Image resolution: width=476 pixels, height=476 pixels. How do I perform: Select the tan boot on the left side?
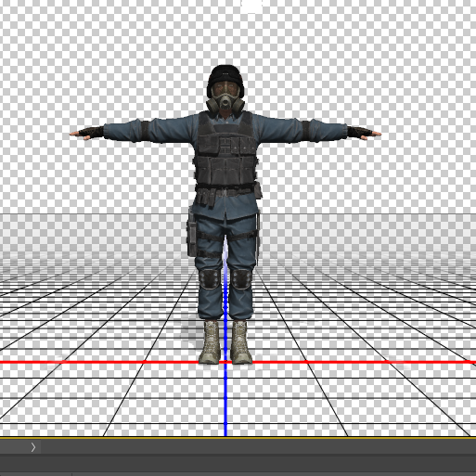tap(210, 342)
